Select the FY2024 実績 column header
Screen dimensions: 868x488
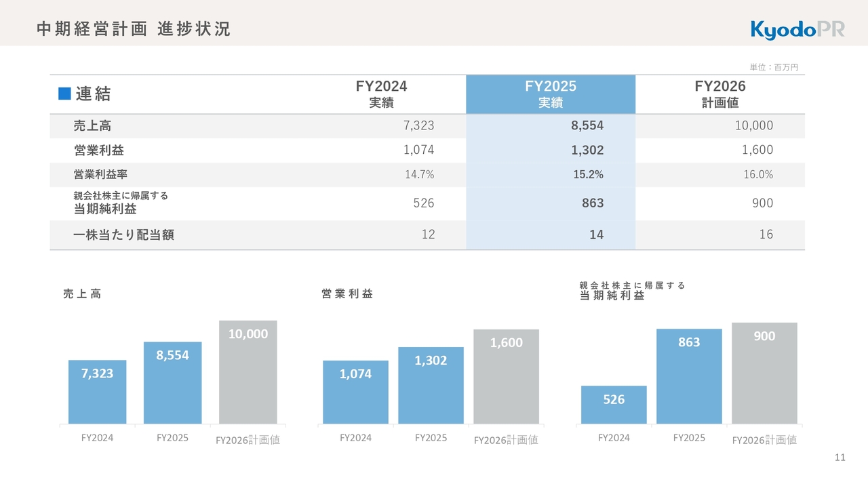point(381,94)
